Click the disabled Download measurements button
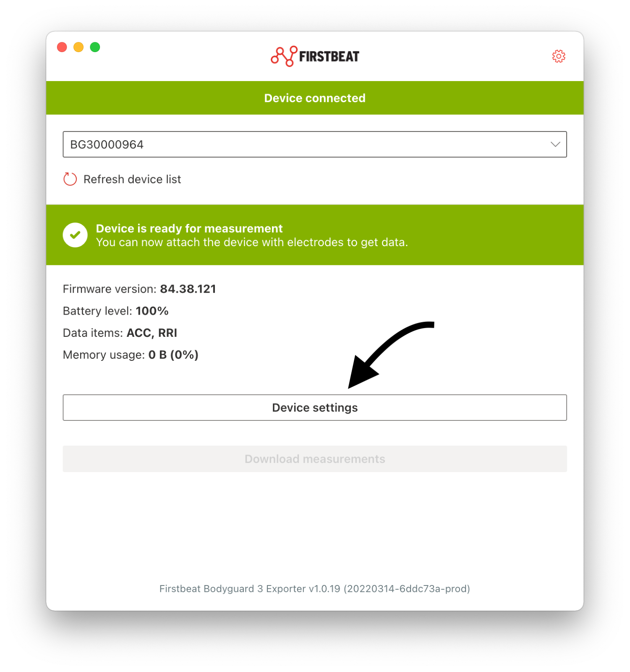Image resolution: width=630 pixels, height=672 pixels. (x=315, y=459)
